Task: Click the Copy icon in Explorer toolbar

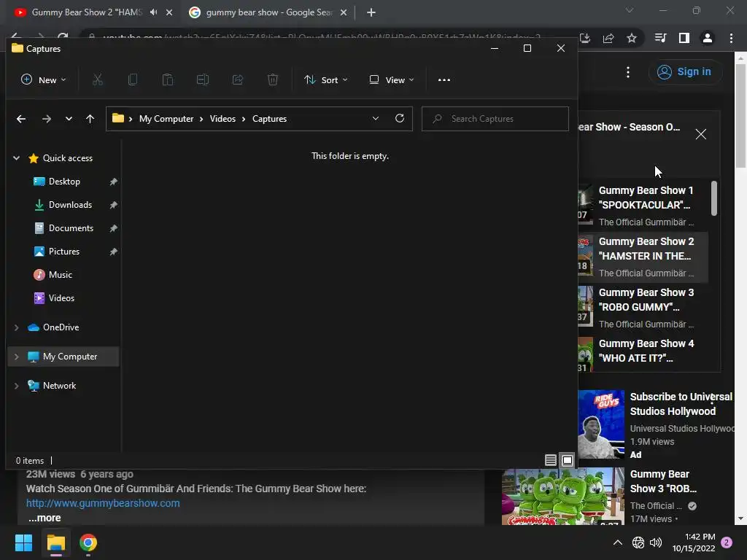Action: click(x=133, y=80)
